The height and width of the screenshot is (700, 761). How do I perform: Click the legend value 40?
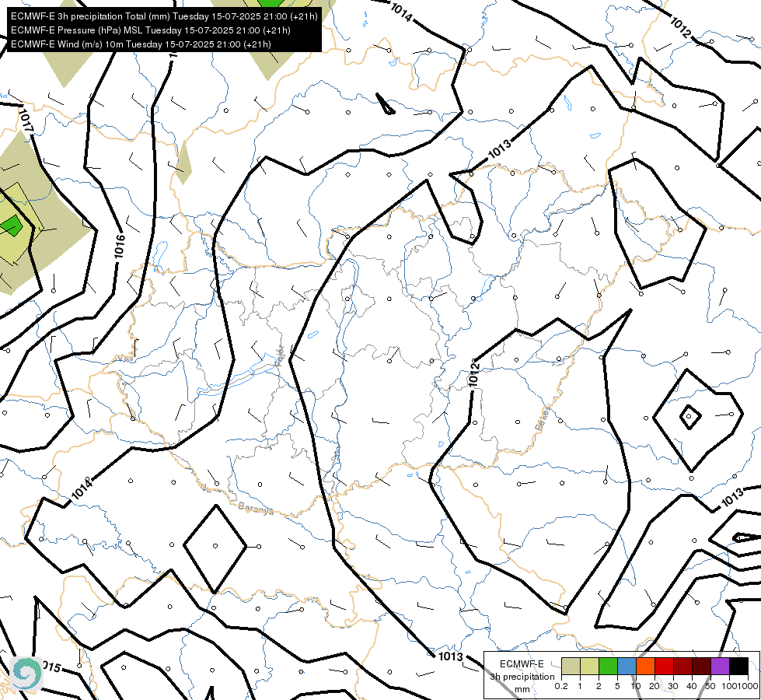[692, 687]
